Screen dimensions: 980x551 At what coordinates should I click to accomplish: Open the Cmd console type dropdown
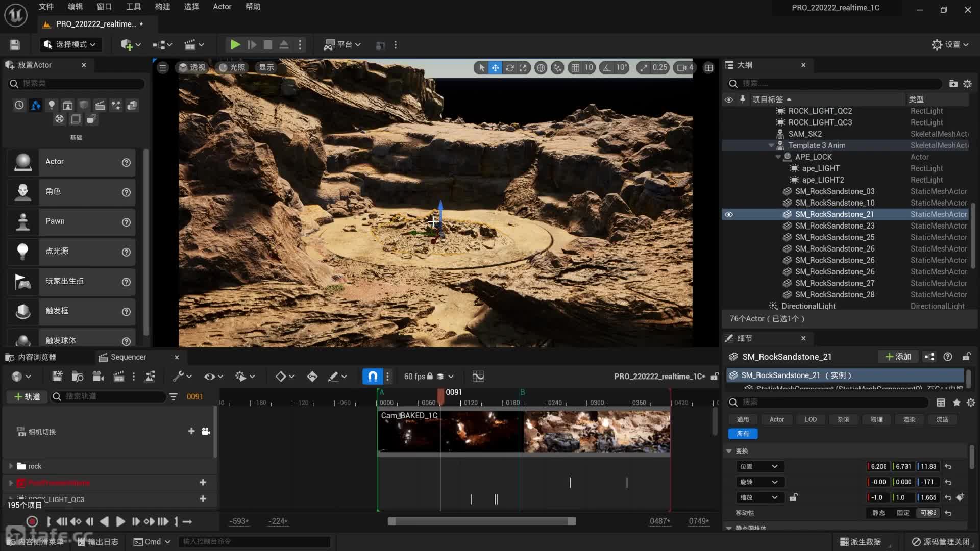click(x=152, y=542)
